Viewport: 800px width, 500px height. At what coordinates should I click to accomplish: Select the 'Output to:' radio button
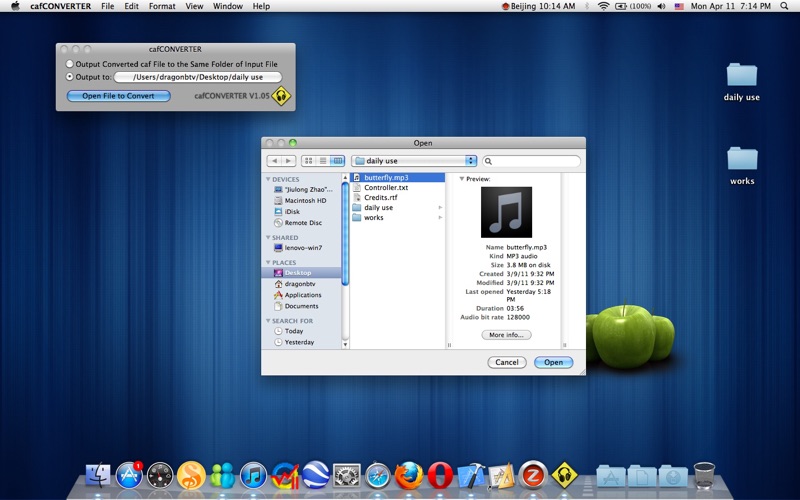[69, 77]
